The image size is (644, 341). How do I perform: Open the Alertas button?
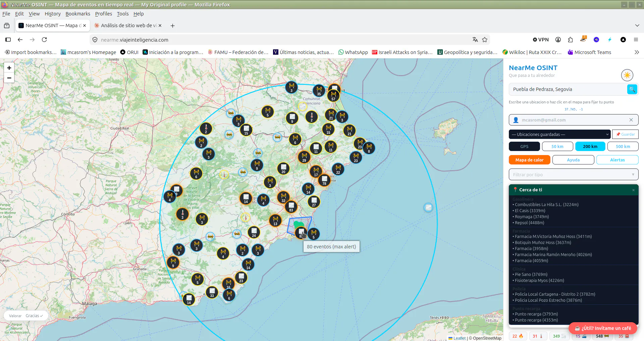coord(618,160)
